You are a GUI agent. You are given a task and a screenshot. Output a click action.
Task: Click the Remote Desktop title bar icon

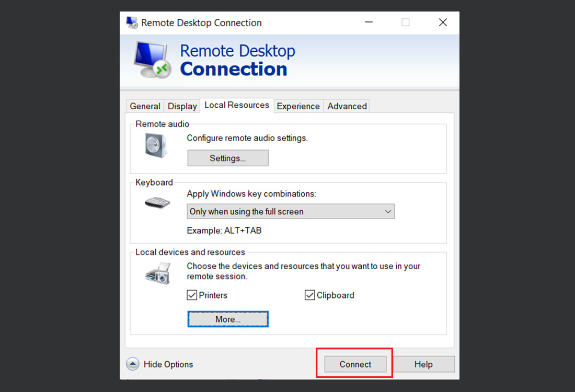coord(132,22)
